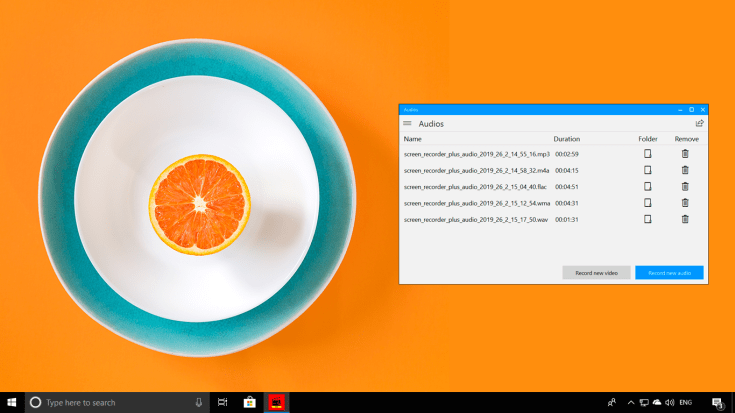735x413 pixels.
Task: Sort list by the Duration column header
Action: click(566, 139)
